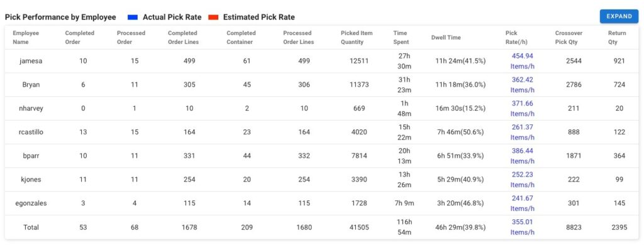The image size is (644, 245).
Task: Click the Crossover Pick Qty column header
Action: coord(569,37)
